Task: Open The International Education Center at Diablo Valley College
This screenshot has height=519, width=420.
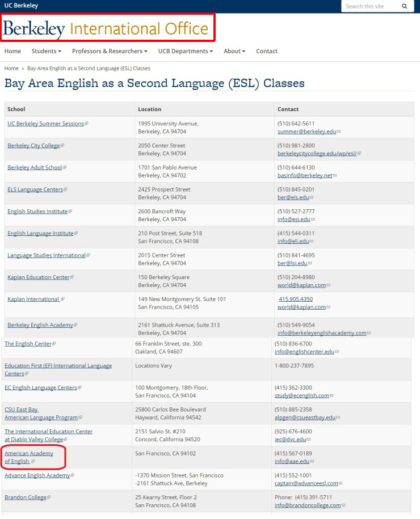Action: point(48,435)
